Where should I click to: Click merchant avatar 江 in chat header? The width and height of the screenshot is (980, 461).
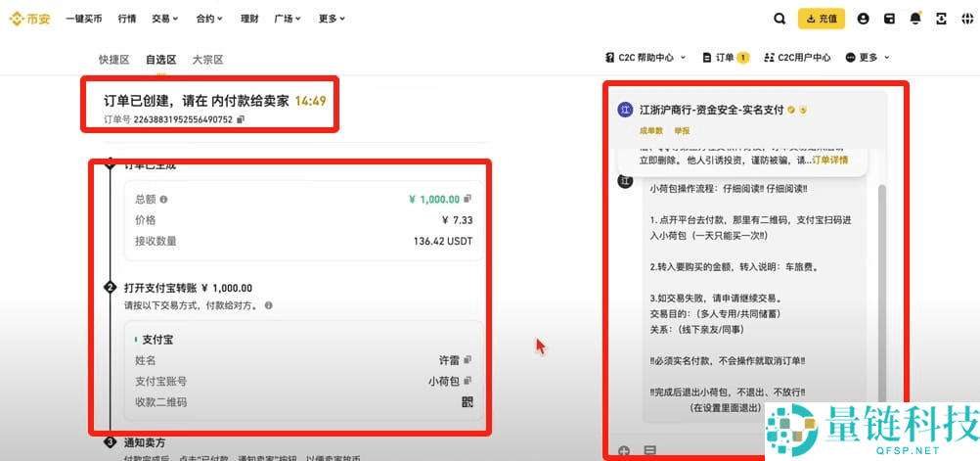click(625, 110)
